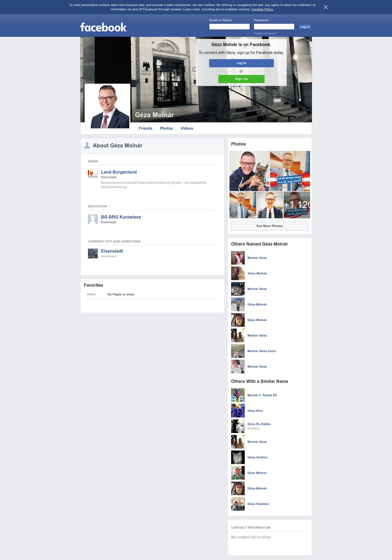Open Land Burgenland workplace logo icon
The image size is (392, 560).
point(93,174)
